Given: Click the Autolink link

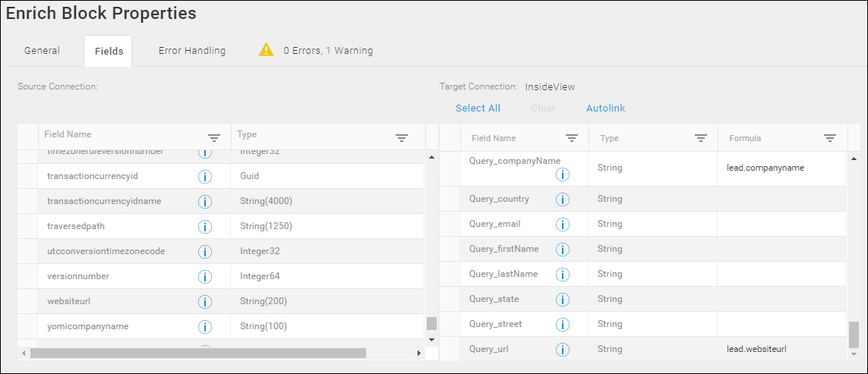Looking at the screenshot, I should (605, 108).
